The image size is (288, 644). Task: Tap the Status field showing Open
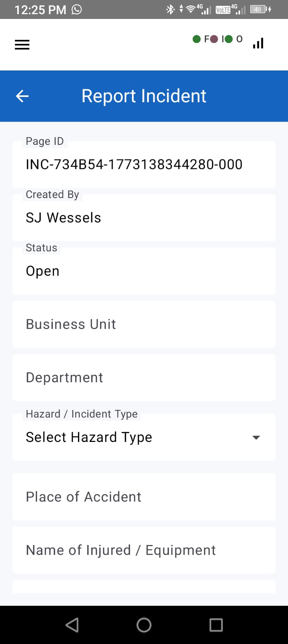(144, 270)
